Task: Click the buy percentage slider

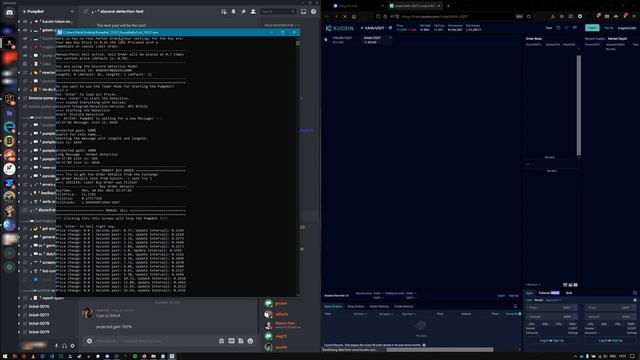Action: coord(552,324)
